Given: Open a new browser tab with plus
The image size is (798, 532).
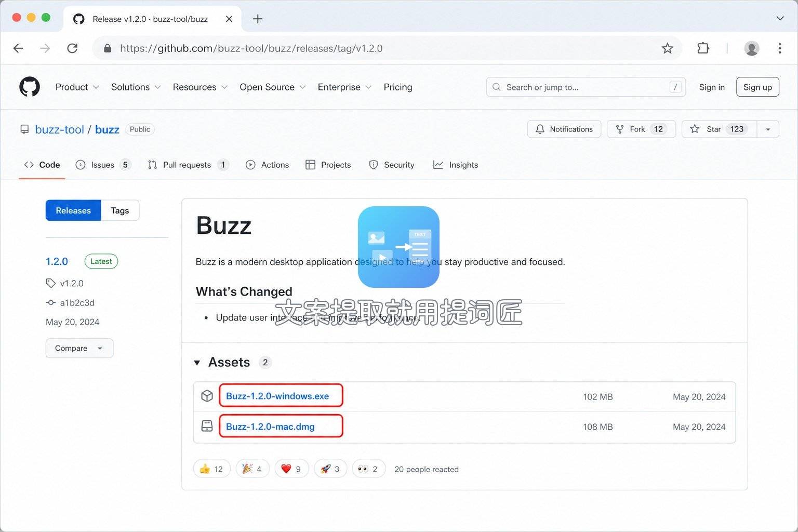Looking at the screenshot, I should [258, 19].
